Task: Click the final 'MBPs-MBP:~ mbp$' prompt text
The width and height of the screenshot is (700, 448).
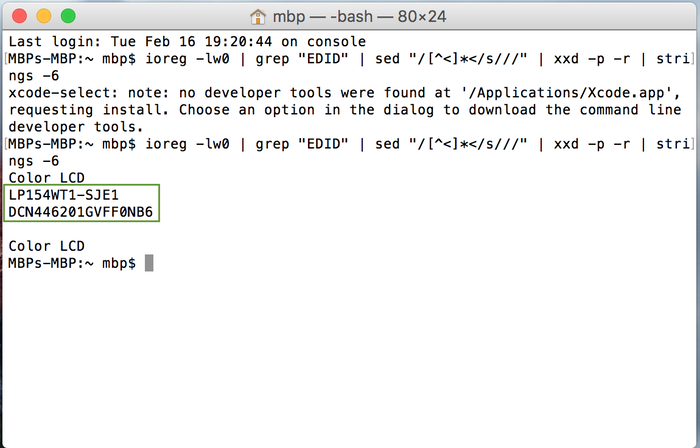Action: point(72,263)
